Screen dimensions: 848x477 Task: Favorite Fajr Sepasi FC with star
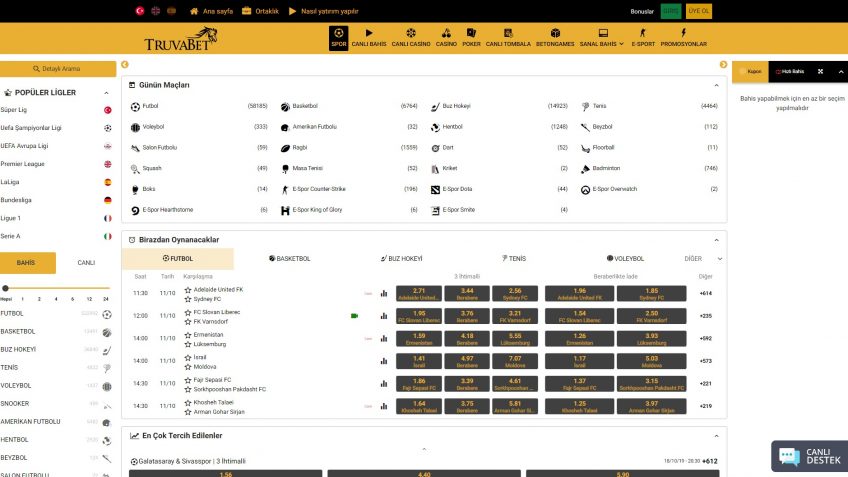(188, 380)
